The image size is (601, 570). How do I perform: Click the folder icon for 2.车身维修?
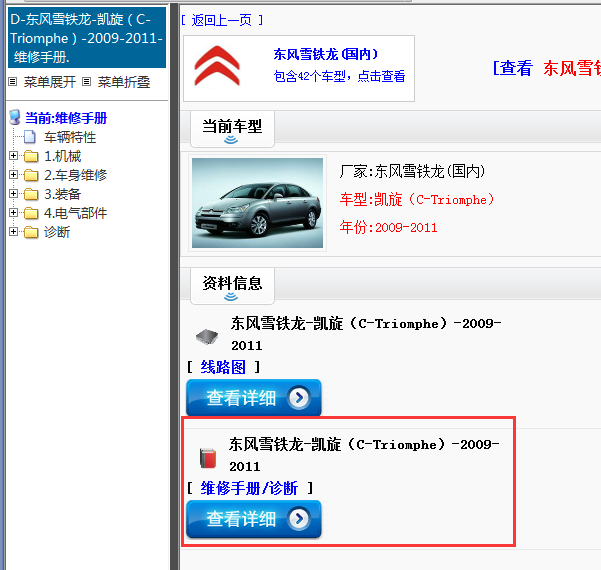pos(31,175)
